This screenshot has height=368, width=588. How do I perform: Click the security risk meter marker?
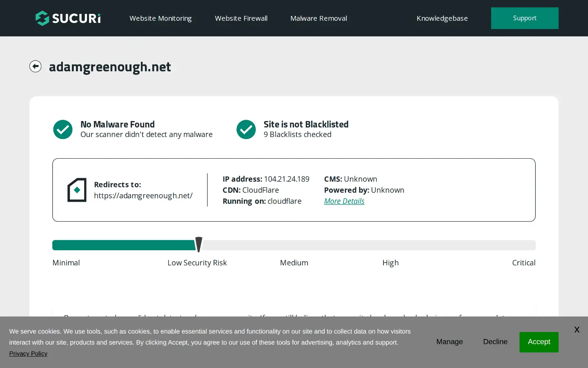pos(198,245)
